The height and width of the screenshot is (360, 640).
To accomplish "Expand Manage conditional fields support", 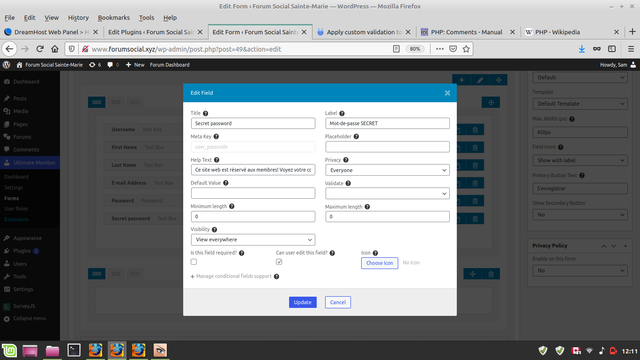I will coord(231,276).
